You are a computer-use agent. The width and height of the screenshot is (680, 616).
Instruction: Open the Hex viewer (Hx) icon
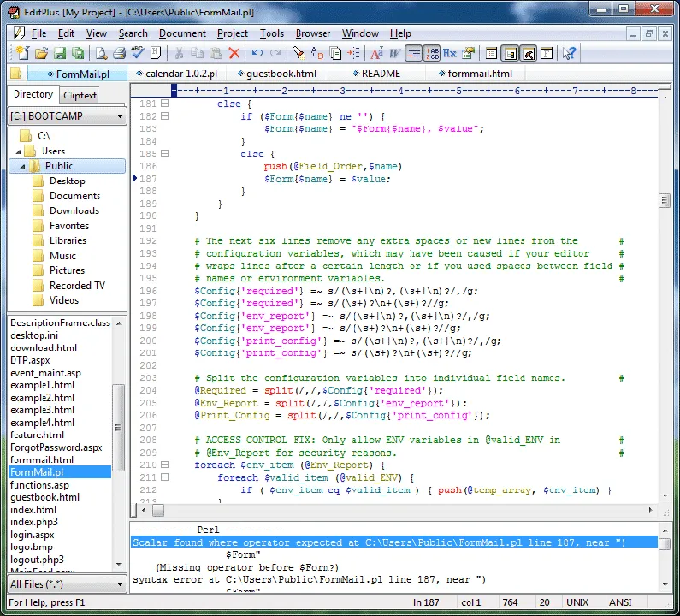coord(449,53)
